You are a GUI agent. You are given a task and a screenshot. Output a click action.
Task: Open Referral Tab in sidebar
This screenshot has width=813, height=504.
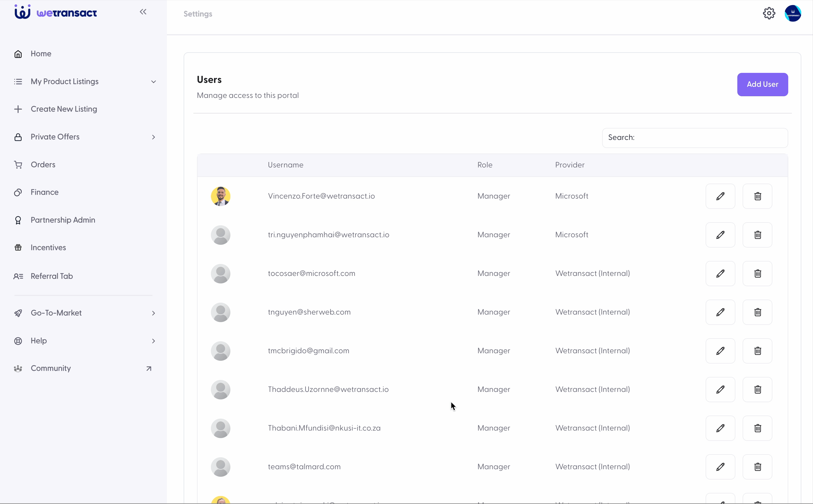43,276
